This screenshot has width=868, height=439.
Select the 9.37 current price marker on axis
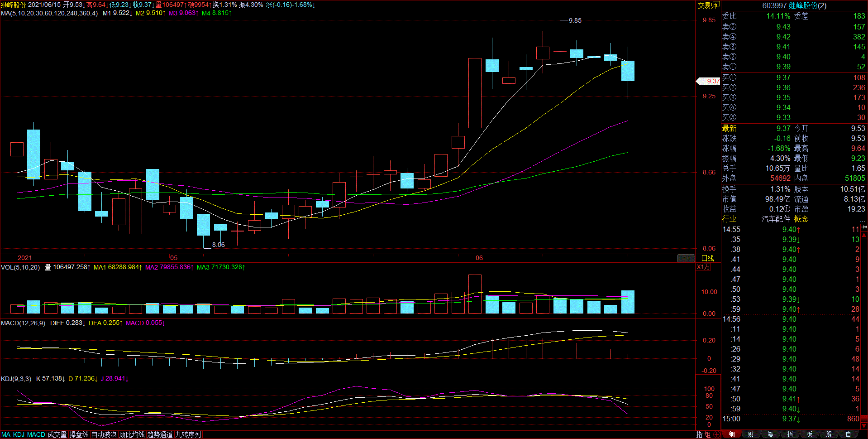708,81
